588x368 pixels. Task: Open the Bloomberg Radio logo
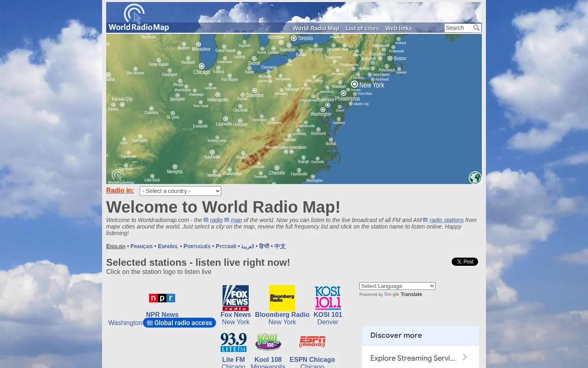[x=282, y=298]
